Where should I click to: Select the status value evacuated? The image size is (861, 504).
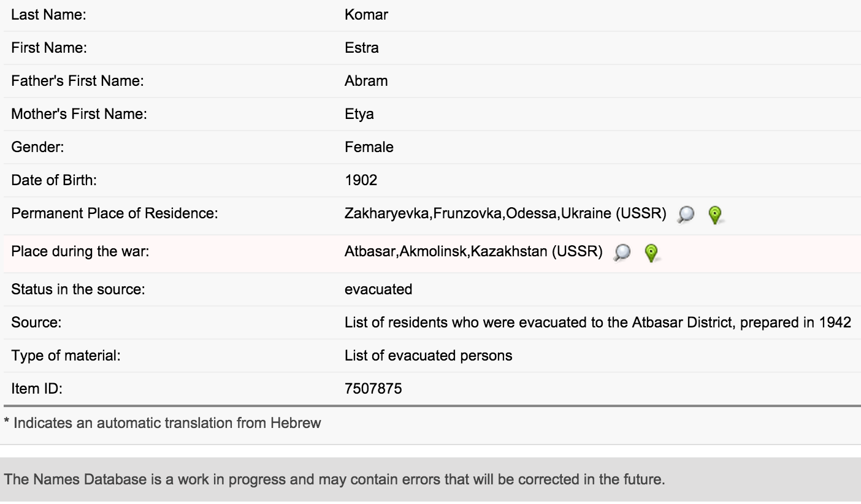(378, 289)
